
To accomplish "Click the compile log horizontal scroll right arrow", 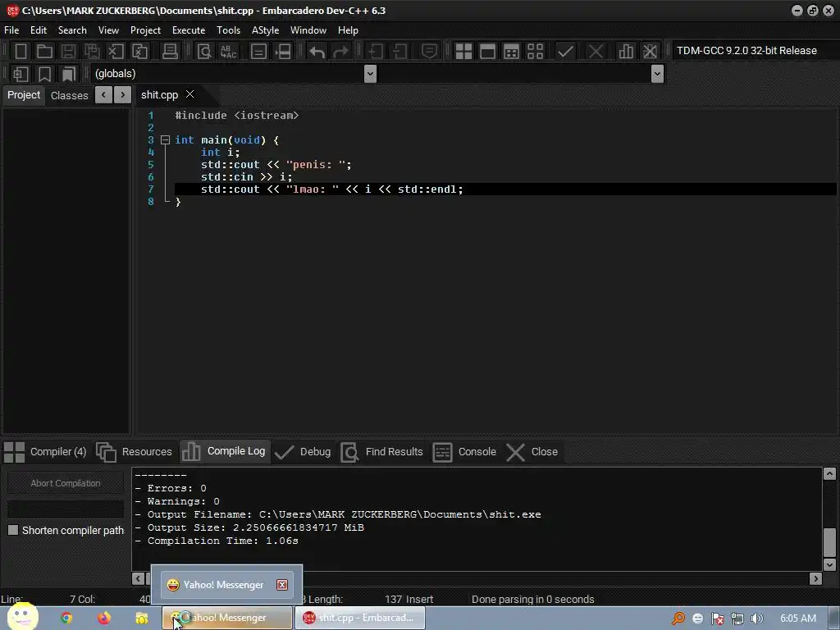I will [x=815, y=578].
